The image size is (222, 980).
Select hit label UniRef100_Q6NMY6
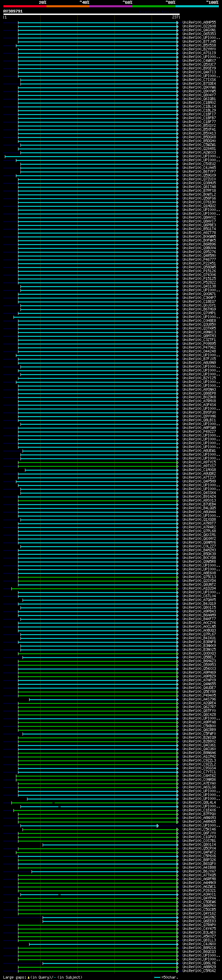click(199, 543)
